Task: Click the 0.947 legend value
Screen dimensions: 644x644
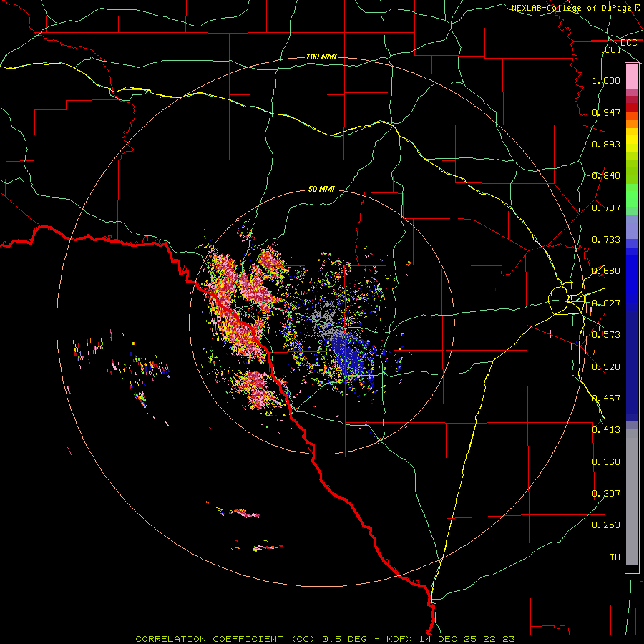Action: [x=606, y=112]
